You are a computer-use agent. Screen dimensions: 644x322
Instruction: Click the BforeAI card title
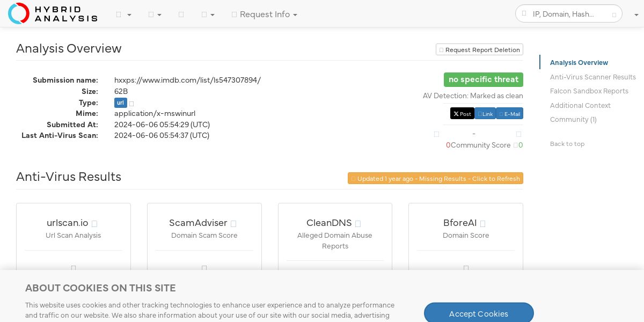click(x=460, y=223)
